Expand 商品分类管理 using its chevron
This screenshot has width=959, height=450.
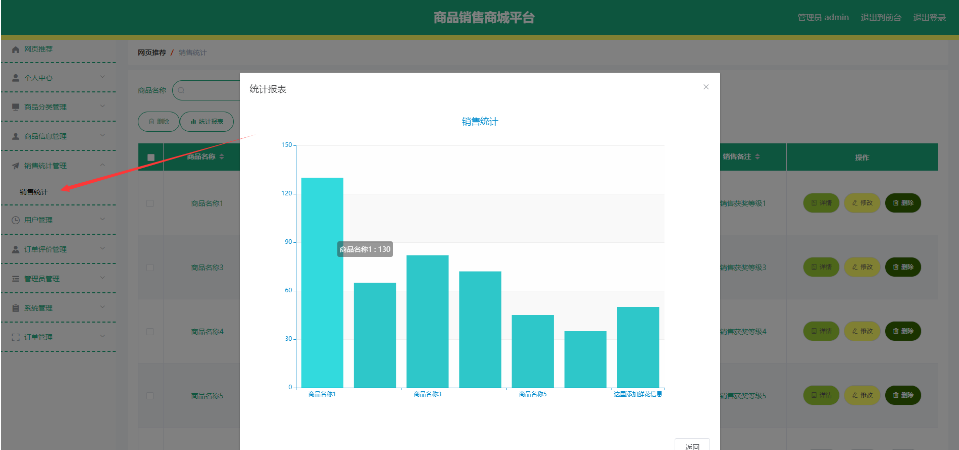pos(103,106)
